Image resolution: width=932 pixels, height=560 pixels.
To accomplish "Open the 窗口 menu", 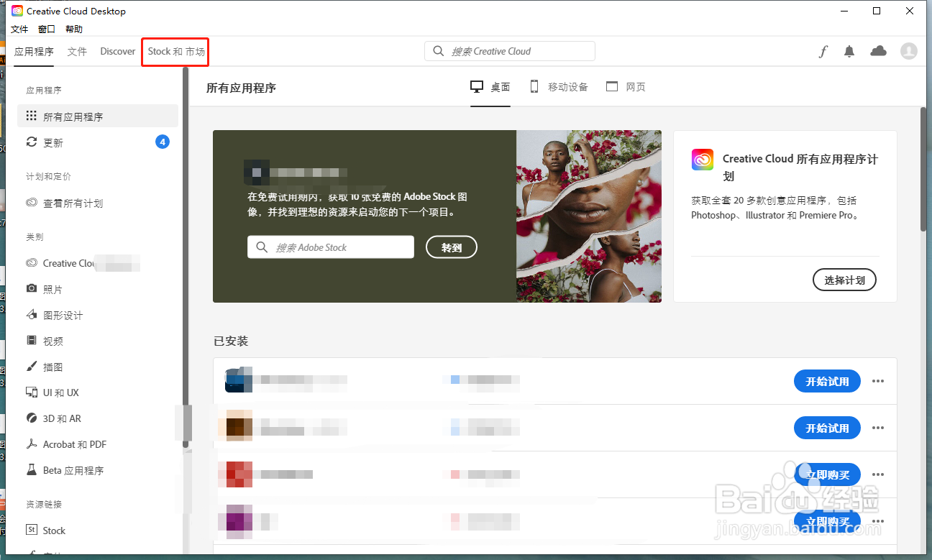I will pos(47,29).
